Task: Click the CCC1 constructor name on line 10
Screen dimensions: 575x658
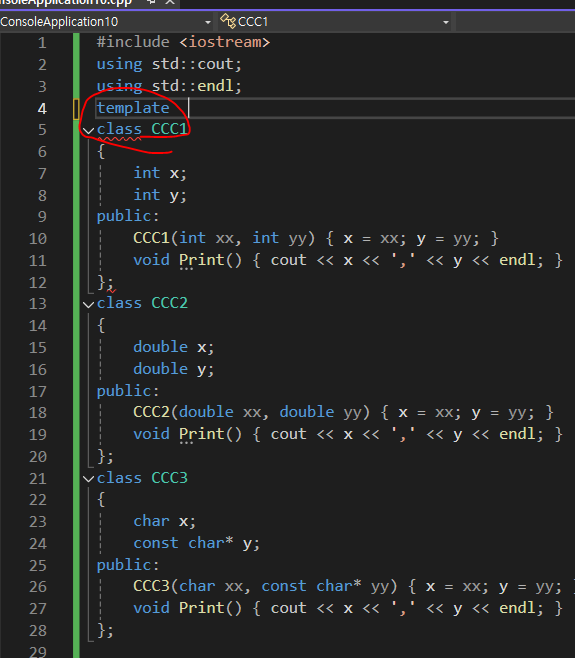Action: 151,238
